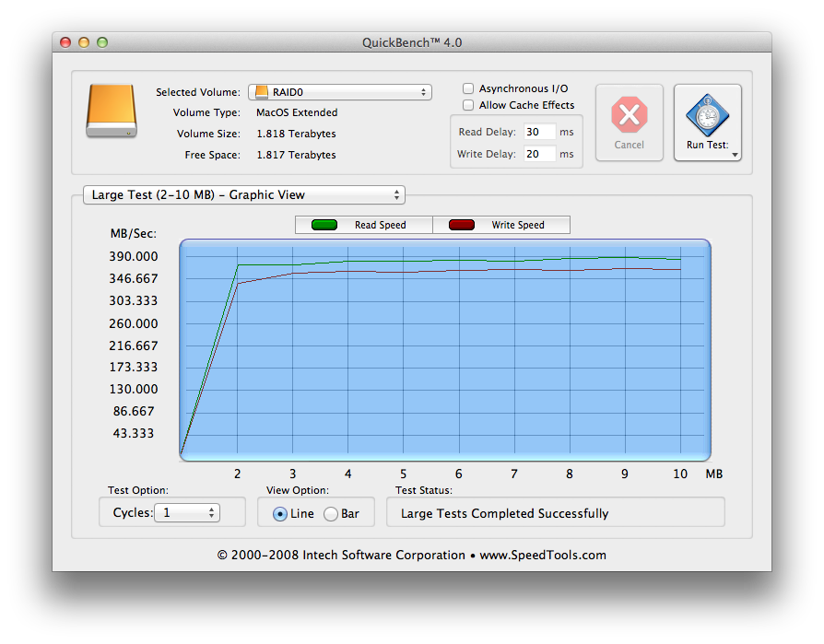
Task: Click the yellow minimize window button
Action: (x=84, y=42)
